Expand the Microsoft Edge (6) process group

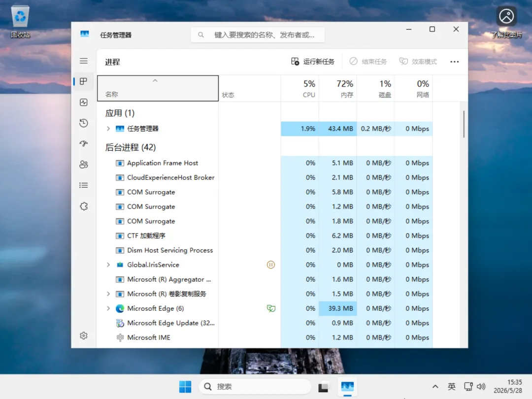pyautogui.click(x=108, y=308)
